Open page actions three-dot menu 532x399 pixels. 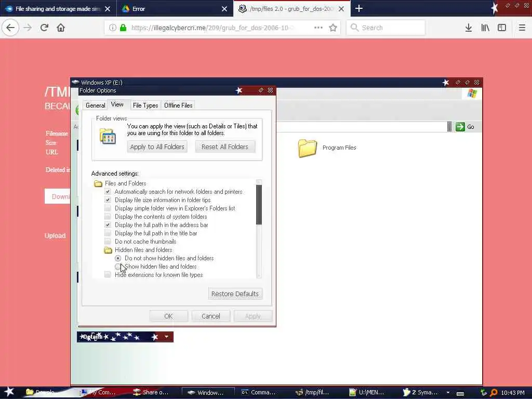point(318,28)
